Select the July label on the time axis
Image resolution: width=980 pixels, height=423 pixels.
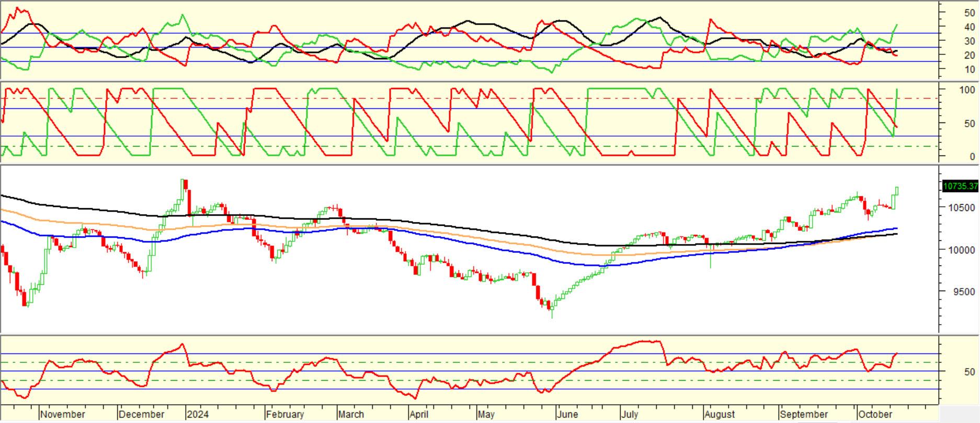click(630, 414)
